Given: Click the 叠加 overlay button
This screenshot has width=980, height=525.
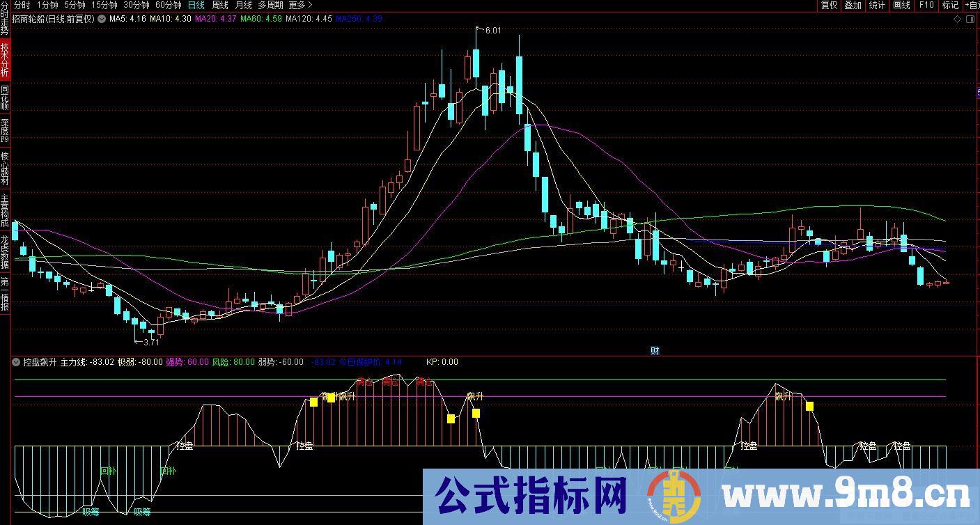Looking at the screenshot, I should tap(853, 5).
